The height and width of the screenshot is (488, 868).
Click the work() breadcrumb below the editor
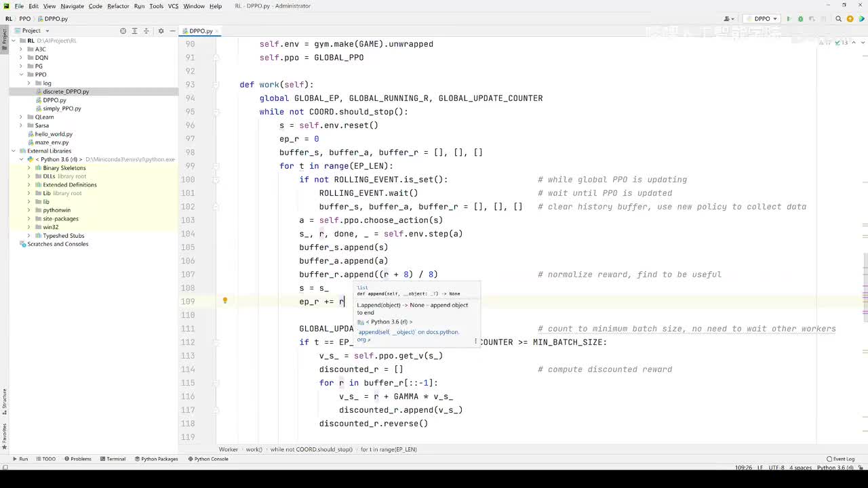pos(254,449)
